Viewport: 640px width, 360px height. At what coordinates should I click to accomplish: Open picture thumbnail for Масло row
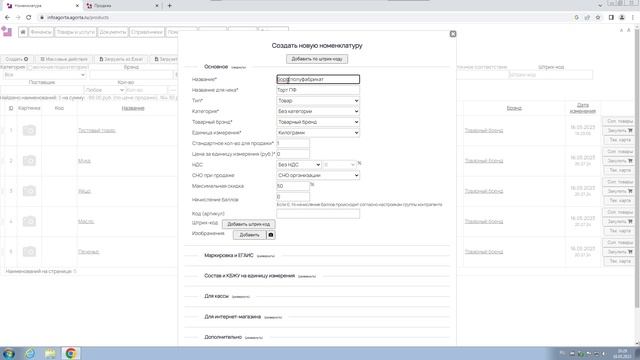tap(29, 221)
